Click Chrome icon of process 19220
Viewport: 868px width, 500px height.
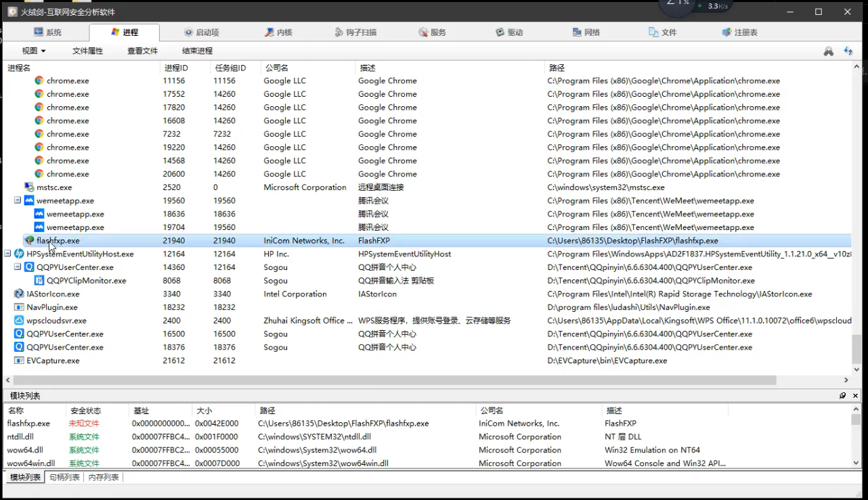pyautogui.click(x=39, y=147)
